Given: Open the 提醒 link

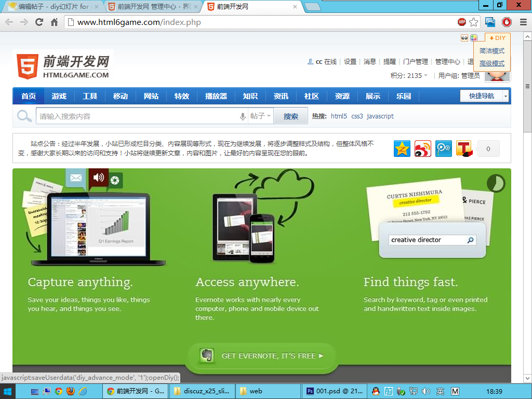Looking at the screenshot, I should (x=390, y=62).
